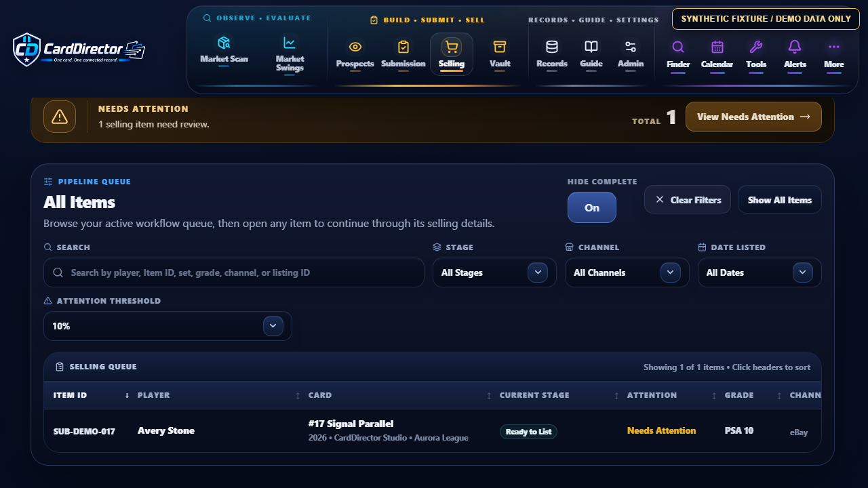
Task: Sort by the Attention column header
Action: point(672,395)
